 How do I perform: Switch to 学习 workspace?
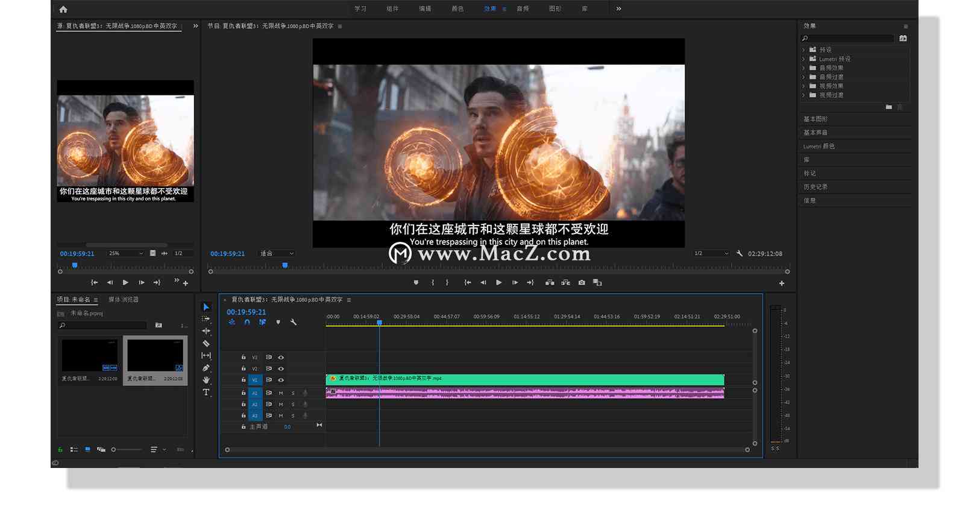tap(360, 9)
